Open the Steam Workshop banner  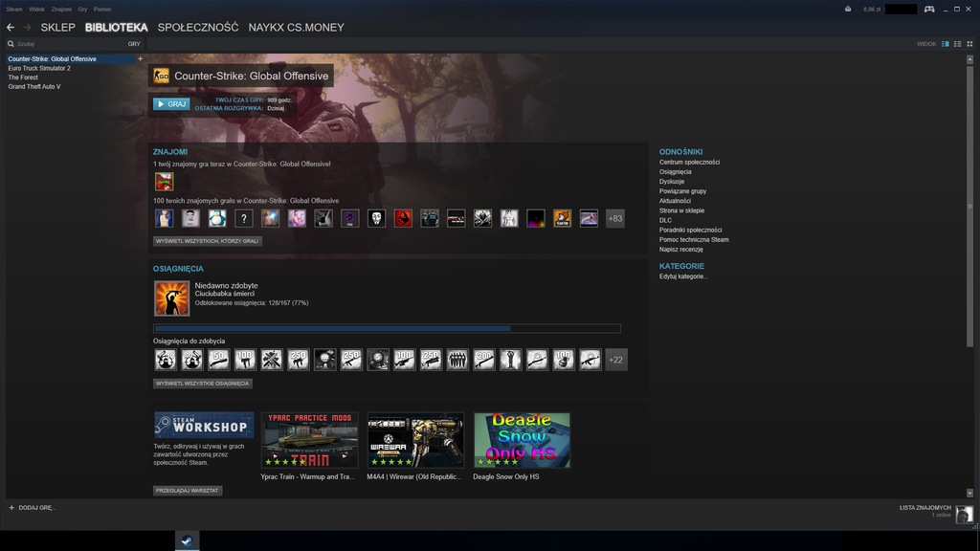click(x=204, y=425)
